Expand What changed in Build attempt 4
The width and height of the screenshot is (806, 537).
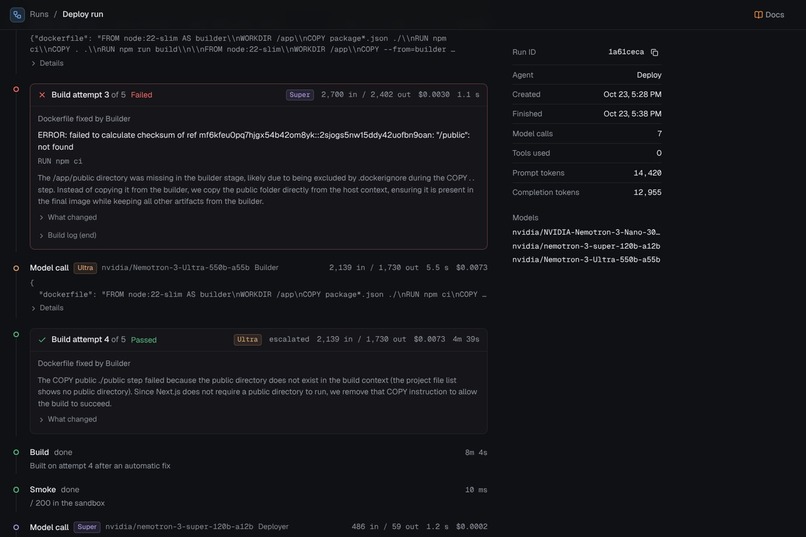(68, 419)
